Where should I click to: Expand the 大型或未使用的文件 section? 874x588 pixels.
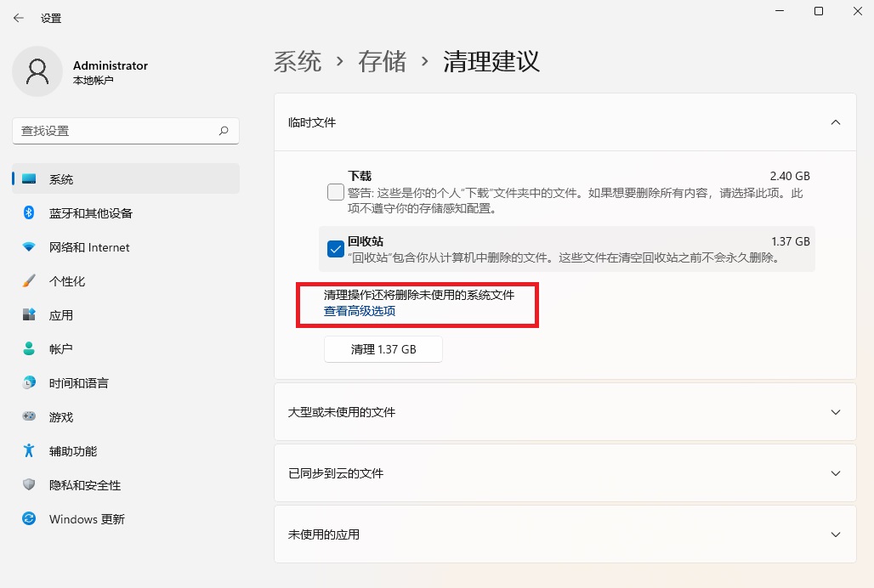835,412
